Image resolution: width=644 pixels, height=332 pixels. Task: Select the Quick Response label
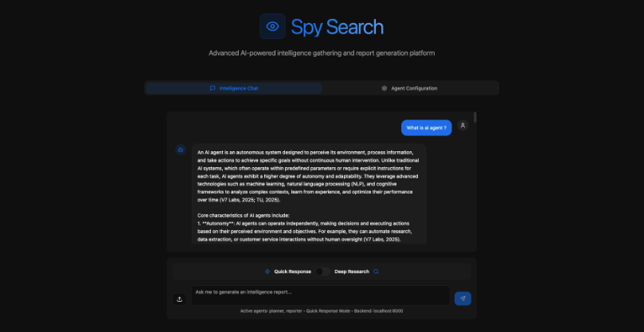(x=292, y=271)
